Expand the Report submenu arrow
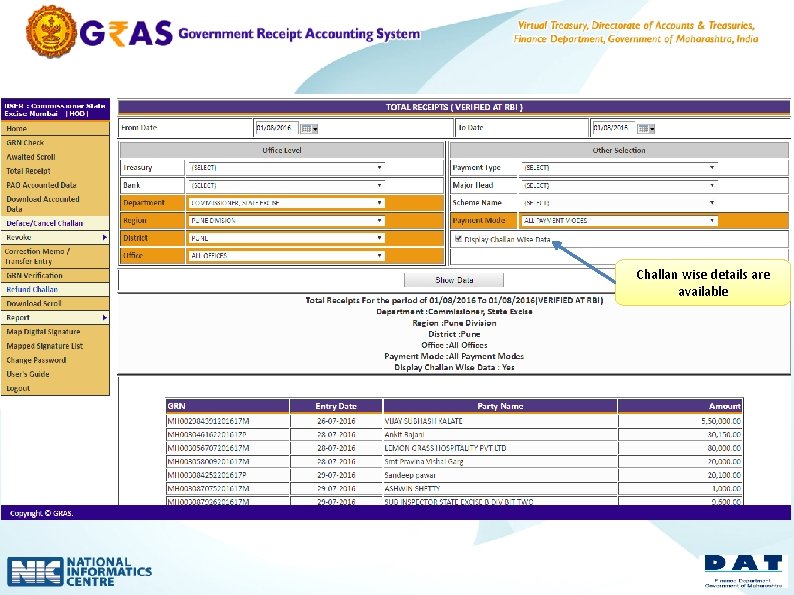This screenshot has width=794, height=595. 104,318
